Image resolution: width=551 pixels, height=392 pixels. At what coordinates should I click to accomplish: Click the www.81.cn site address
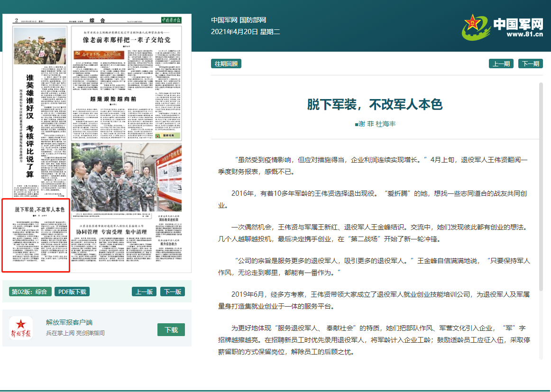point(524,35)
